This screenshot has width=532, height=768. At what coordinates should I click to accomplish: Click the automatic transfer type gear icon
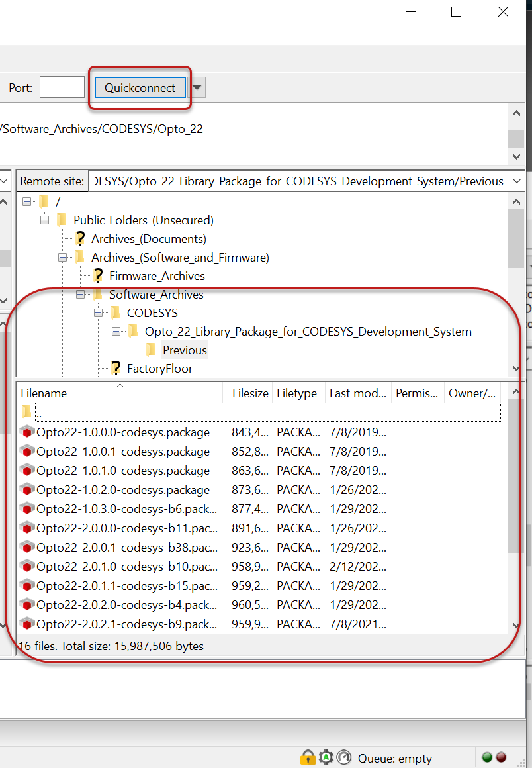point(326,757)
